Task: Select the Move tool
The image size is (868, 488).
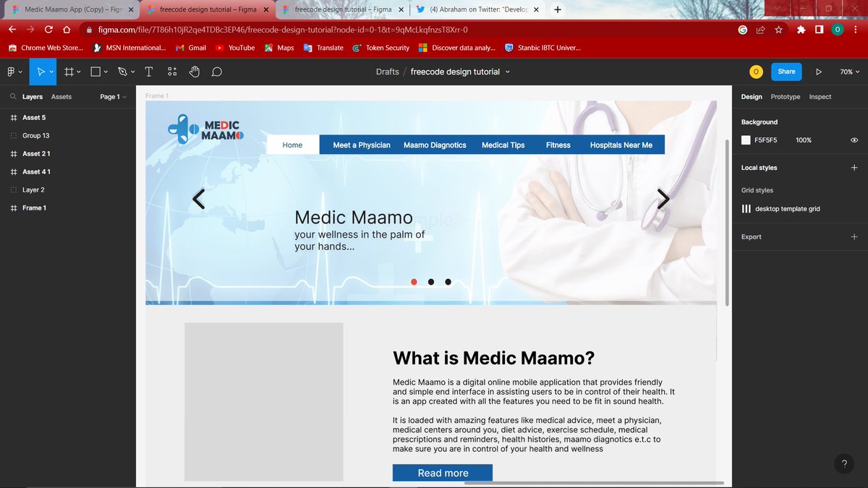Action: (x=41, y=72)
